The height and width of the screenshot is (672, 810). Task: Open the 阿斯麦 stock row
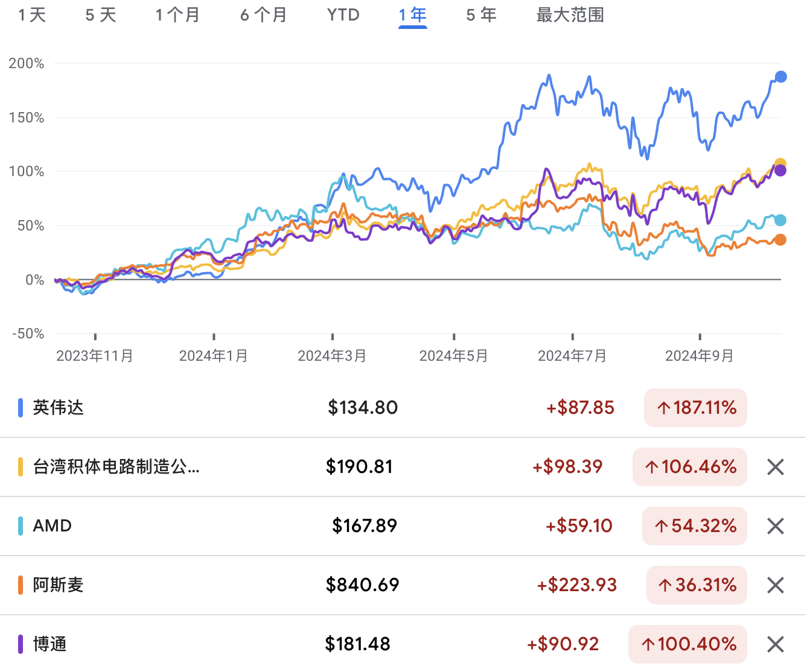(403, 585)
